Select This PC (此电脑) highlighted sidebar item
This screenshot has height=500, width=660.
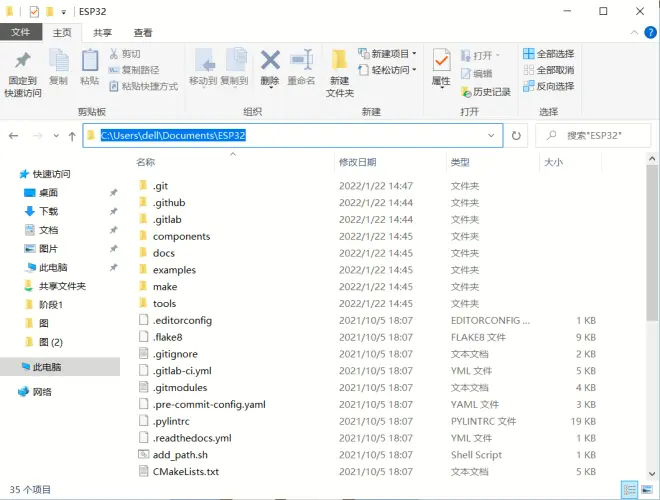(x=60, y=367)
